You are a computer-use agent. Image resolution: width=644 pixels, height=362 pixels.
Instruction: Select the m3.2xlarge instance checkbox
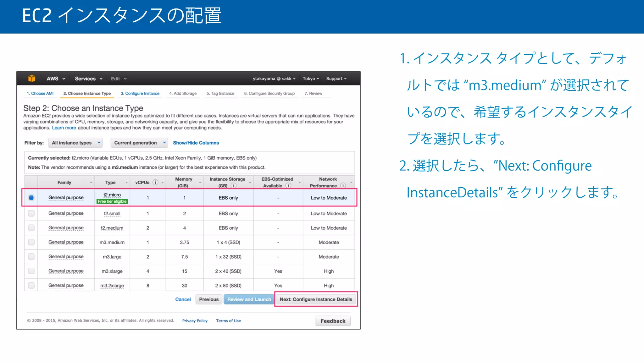coord(31,285)
